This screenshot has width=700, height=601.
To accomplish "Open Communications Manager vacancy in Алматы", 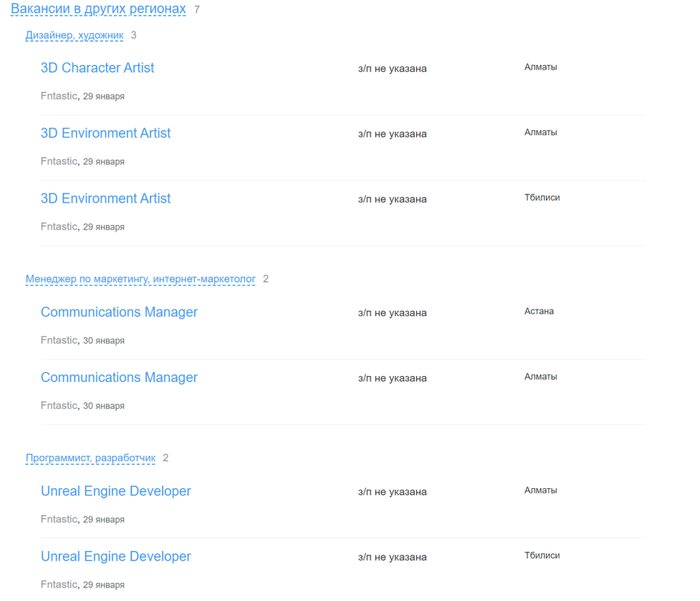I will click(119, 377).
